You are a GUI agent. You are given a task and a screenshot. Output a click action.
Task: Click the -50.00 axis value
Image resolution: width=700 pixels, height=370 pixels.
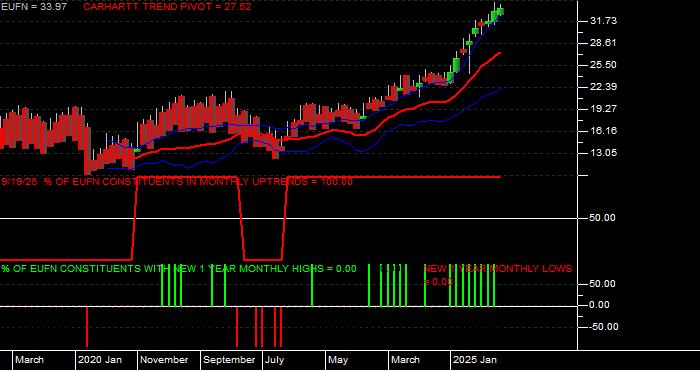pyautogui.click(x=603, y=327)
